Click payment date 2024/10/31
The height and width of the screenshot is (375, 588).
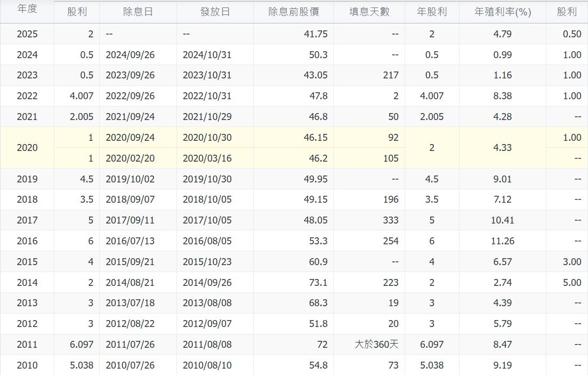[x=207, y=55]
